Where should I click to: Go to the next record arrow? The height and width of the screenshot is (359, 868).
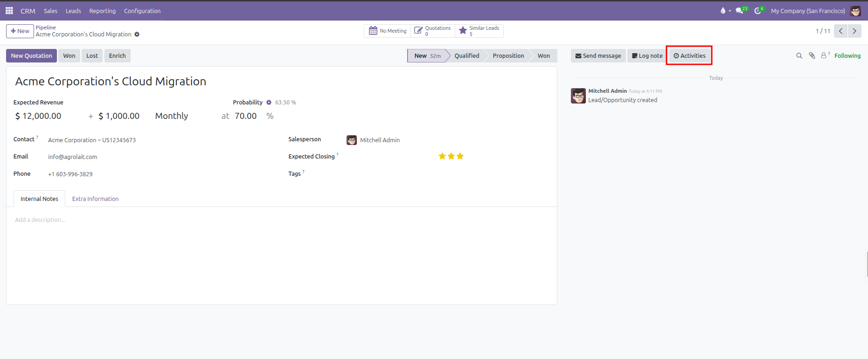[854, 31]
